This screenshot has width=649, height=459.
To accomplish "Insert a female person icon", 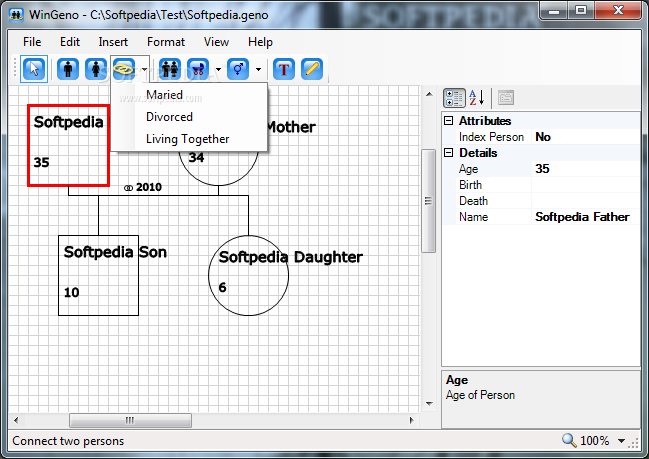I will pyautogui.click(x=96, y=69).
